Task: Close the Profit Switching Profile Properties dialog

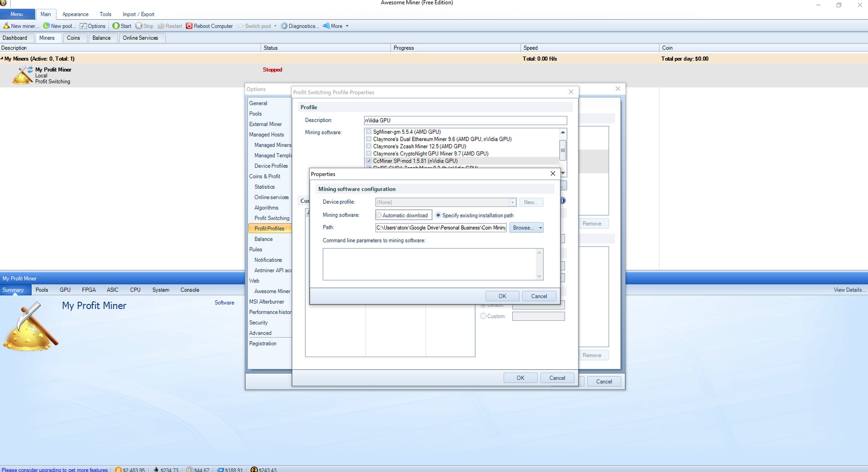Action: tap(571, 92)
